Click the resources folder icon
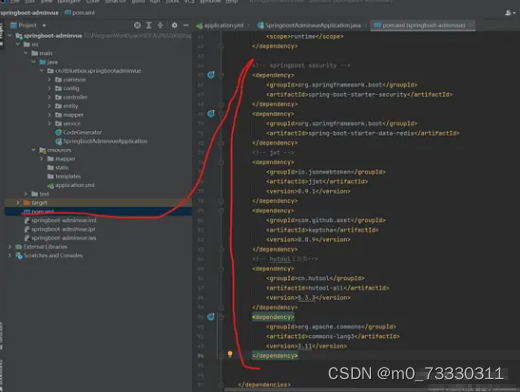Viewport: 520px width, 392px height. coord(43,150)
